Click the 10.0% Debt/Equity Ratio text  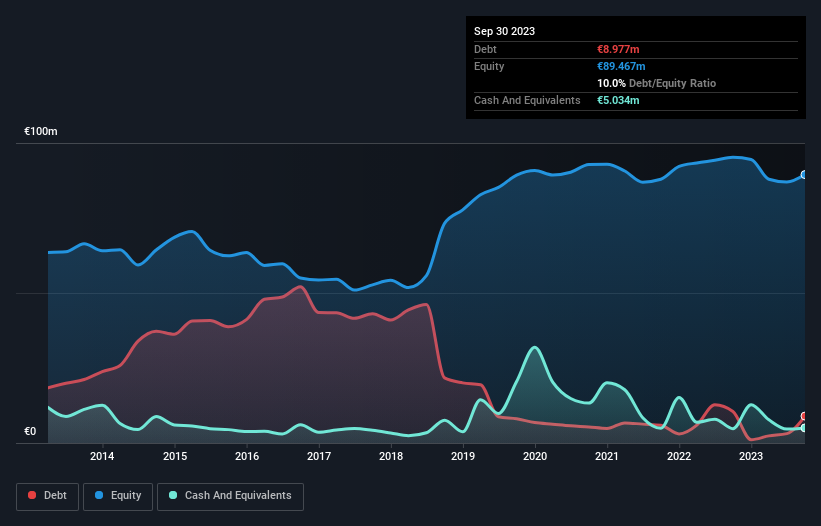pyautogui.click(x=657, y=83)
